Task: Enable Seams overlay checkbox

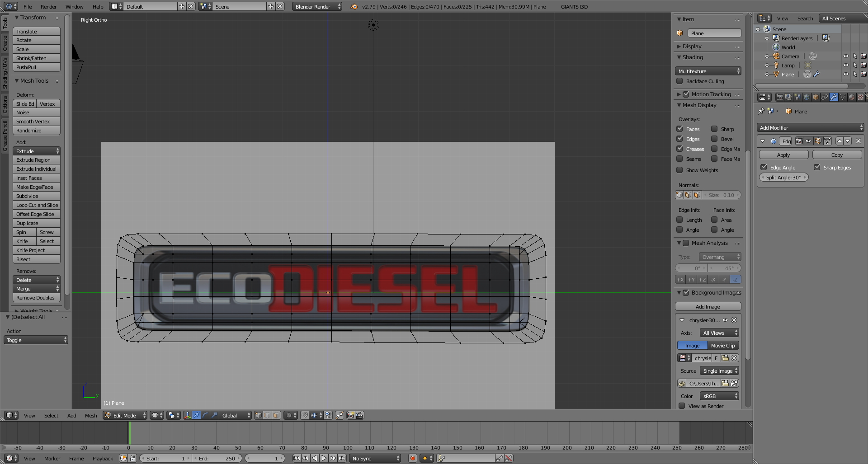Action: pos(679,159)
